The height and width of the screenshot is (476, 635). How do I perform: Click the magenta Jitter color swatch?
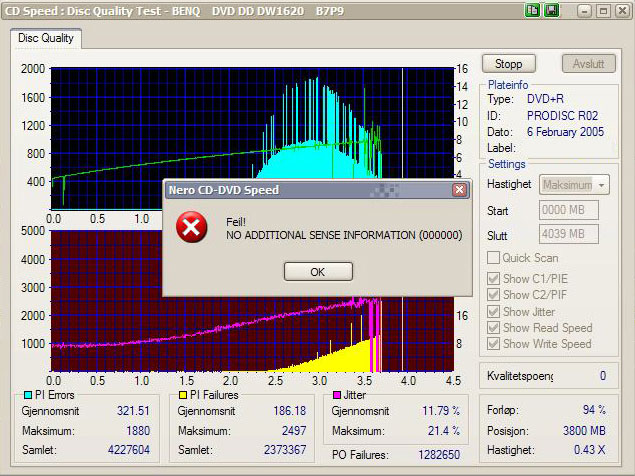pos(337,395)
